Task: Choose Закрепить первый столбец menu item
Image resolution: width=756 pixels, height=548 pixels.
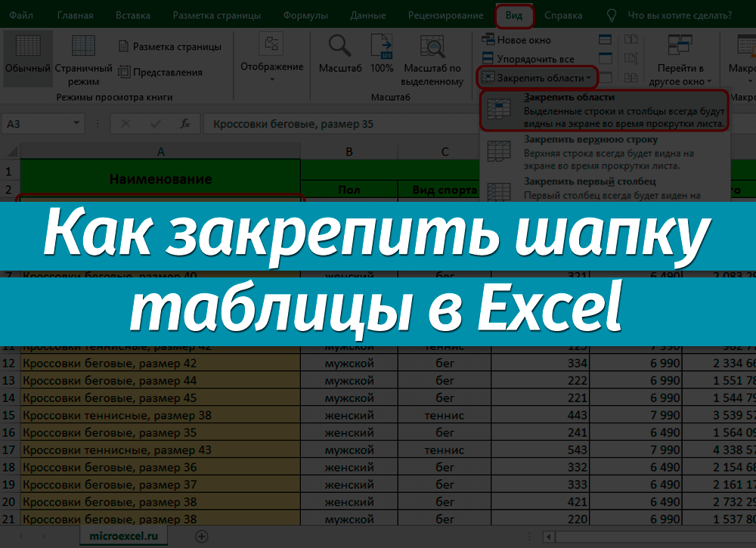Action: point(605,189)
